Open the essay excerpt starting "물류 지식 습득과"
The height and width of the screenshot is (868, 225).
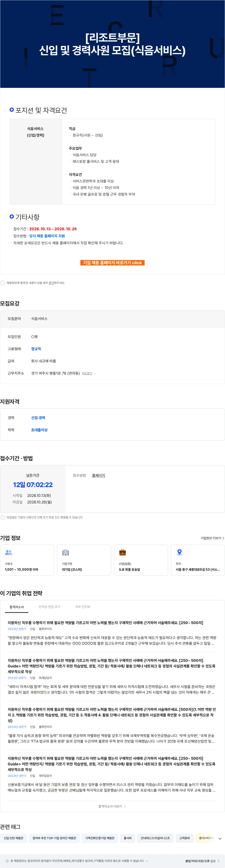(x=111, y=738)
